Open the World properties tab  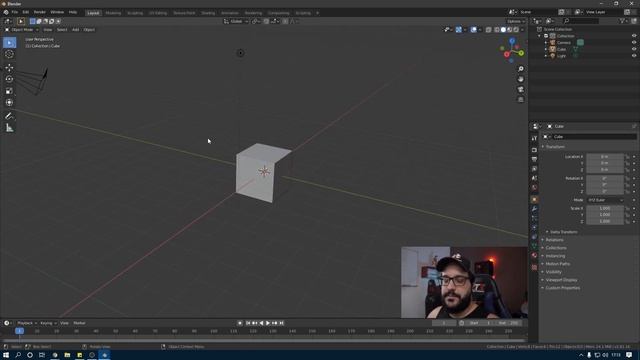(534, 187)
